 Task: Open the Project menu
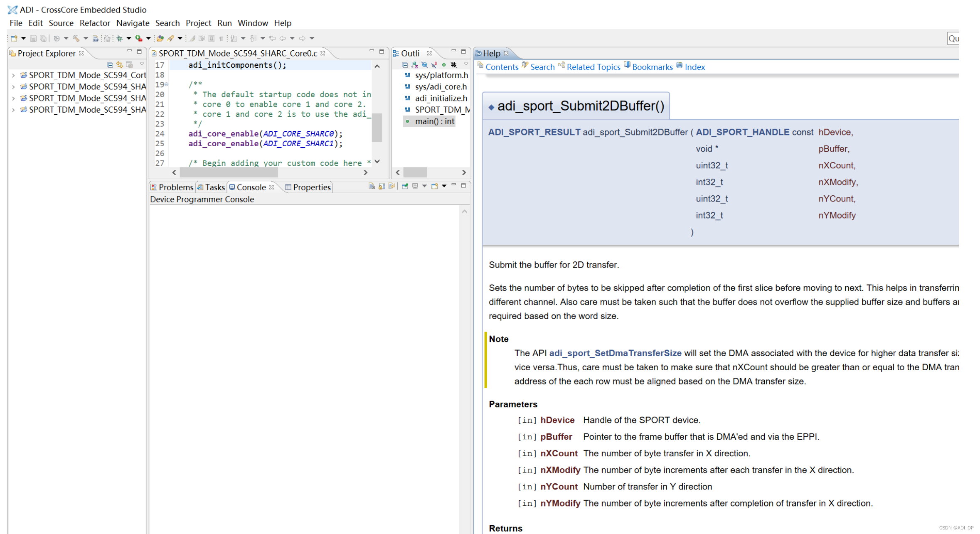pos(198,23)
